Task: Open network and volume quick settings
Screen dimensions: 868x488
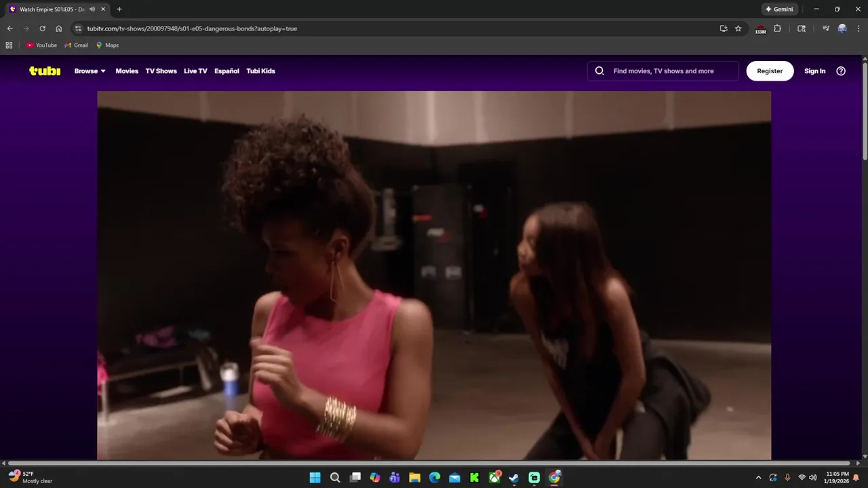Action: pyautogui.click(x=807, y=478)
